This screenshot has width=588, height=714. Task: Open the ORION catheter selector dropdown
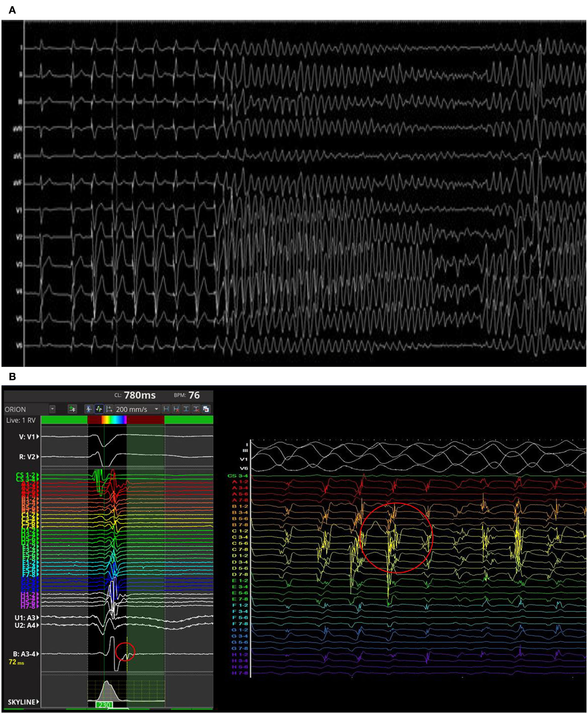[x=52, y=410]
